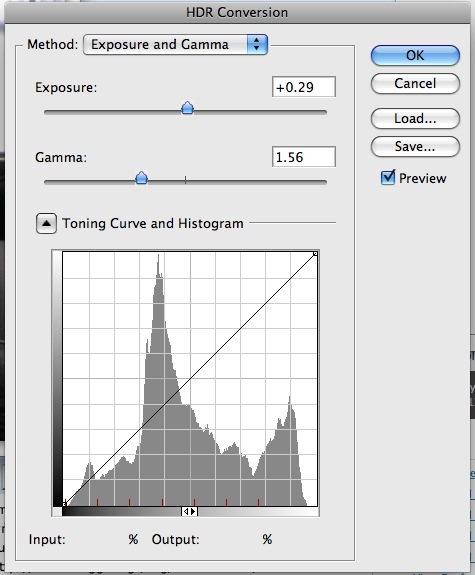Image resolution: width=475 pixels, height=575 pixels.
Task: Click the Gamma slider center tick mark
Action: tap(186, 180)
